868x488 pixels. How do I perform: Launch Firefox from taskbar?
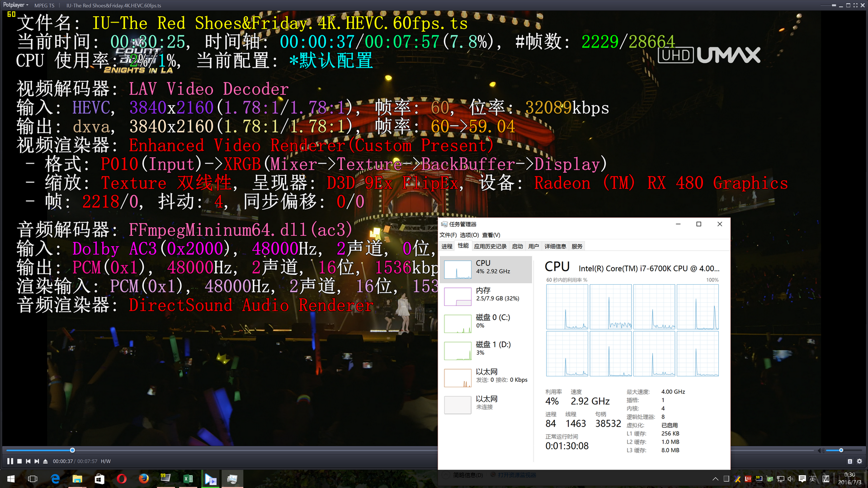pyautogui.click(x=144, y=479)
